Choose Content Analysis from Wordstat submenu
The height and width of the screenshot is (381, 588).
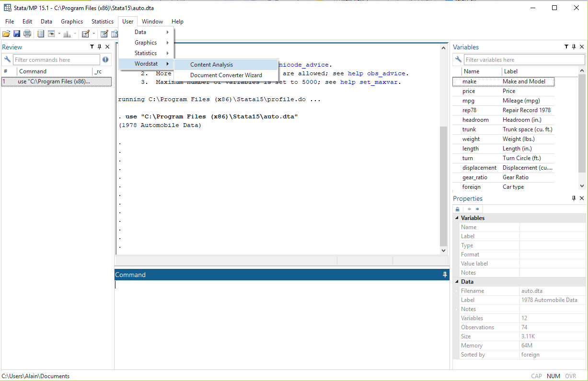[x=226, y=65]
